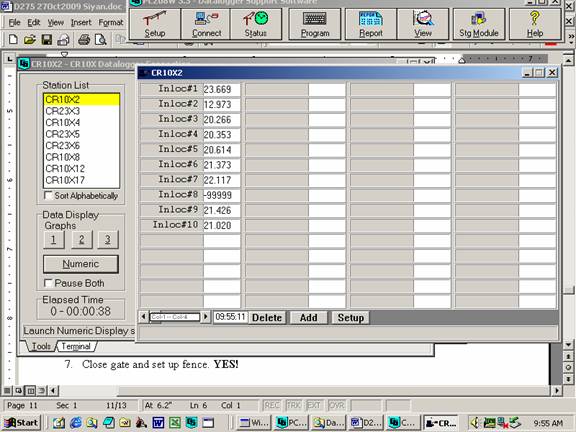
Task: Open Graph 1 button
Action: (x=54, y=240)
